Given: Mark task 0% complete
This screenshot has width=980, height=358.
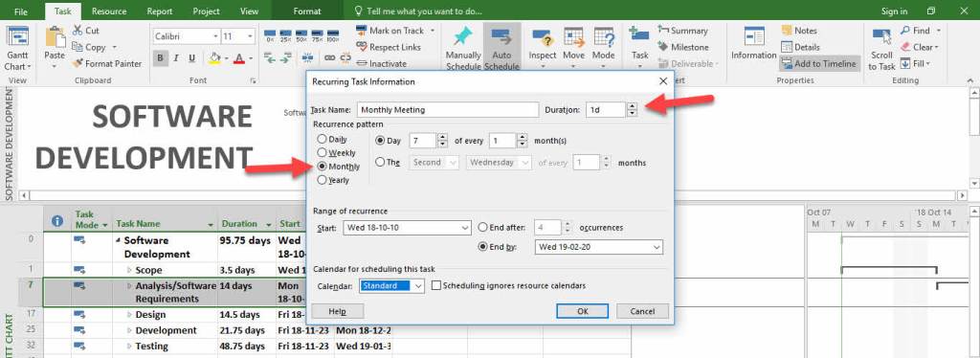Looking at the screenshot, I should coord(270,35).
